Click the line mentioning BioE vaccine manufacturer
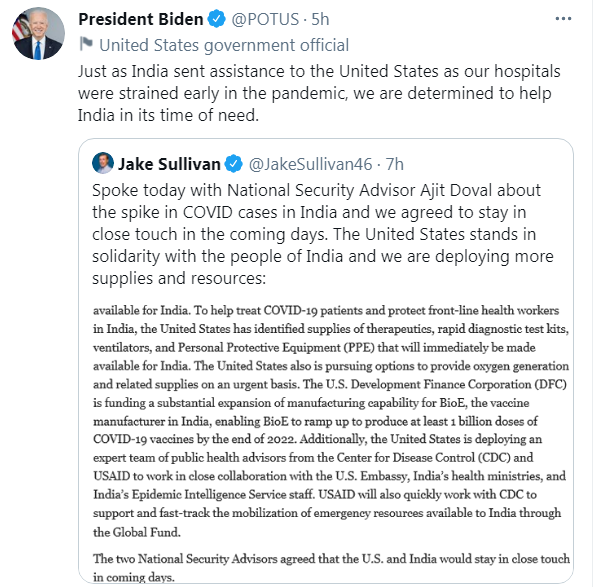 point(311,403)
